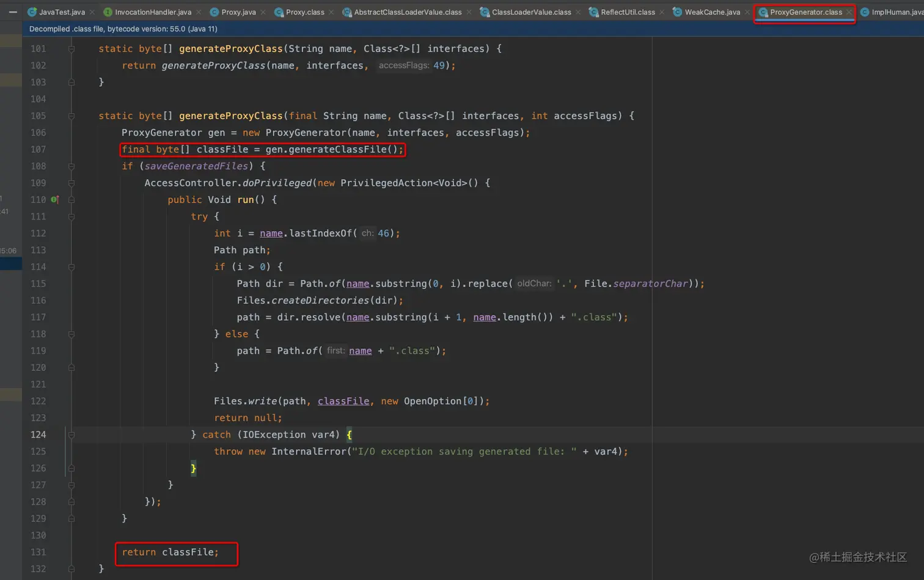The height and width of the screenshot is (580, 924).
Task: Close the Proxy.java tab
Action: coord(263,12)
